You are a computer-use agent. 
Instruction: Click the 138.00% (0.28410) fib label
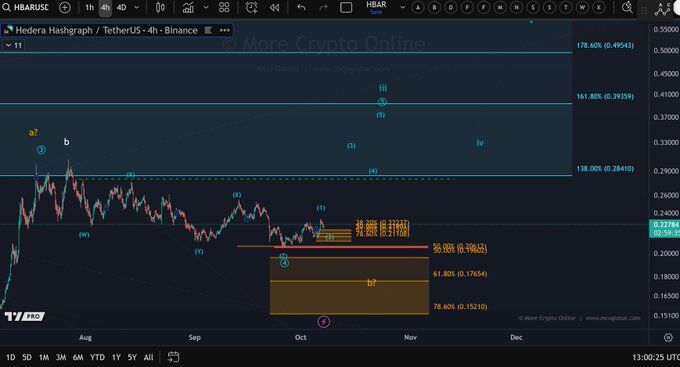(605, 169)
